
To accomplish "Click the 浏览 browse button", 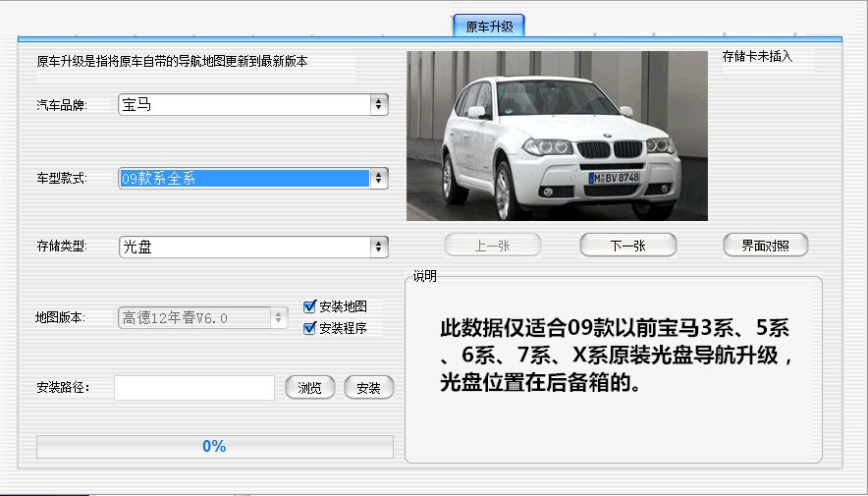I will coord(310,388).
